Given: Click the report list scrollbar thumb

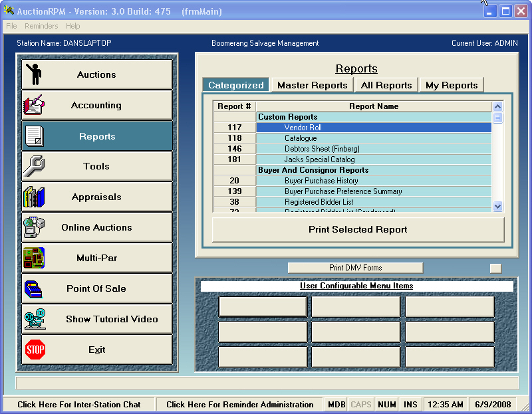Looking at the screenshot, I should point(497,118).
